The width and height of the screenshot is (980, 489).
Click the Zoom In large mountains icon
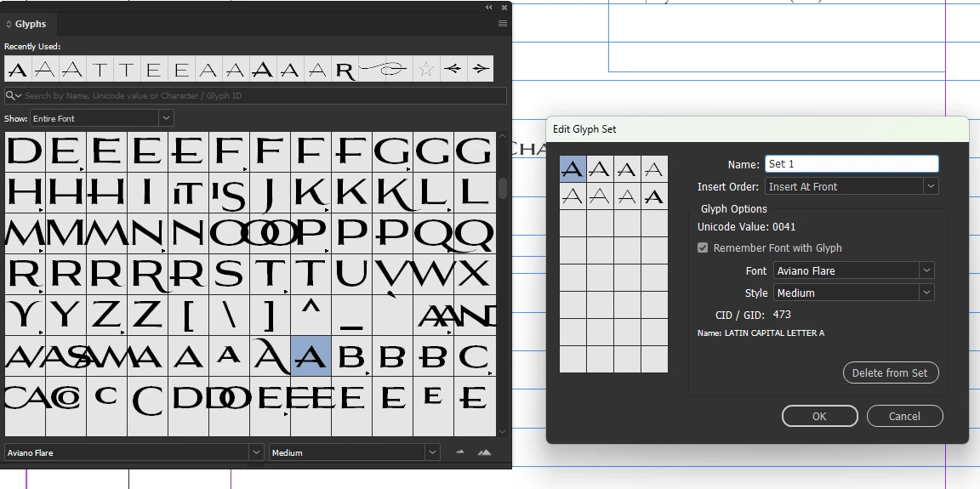tap(484, 452)
